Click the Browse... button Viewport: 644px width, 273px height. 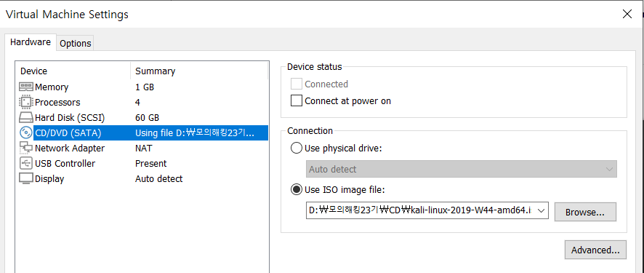(x=585, y=212)
